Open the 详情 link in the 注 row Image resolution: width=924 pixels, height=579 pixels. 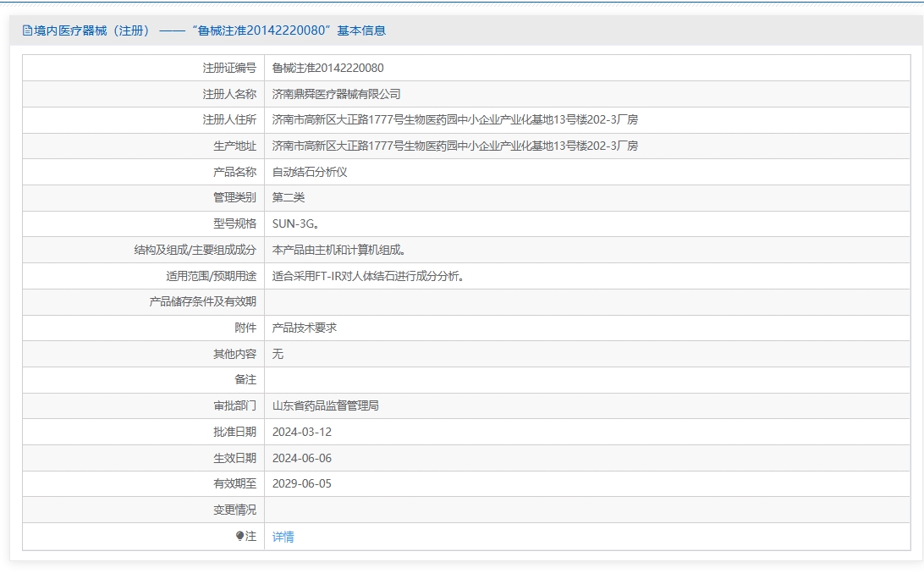point(283,537)
